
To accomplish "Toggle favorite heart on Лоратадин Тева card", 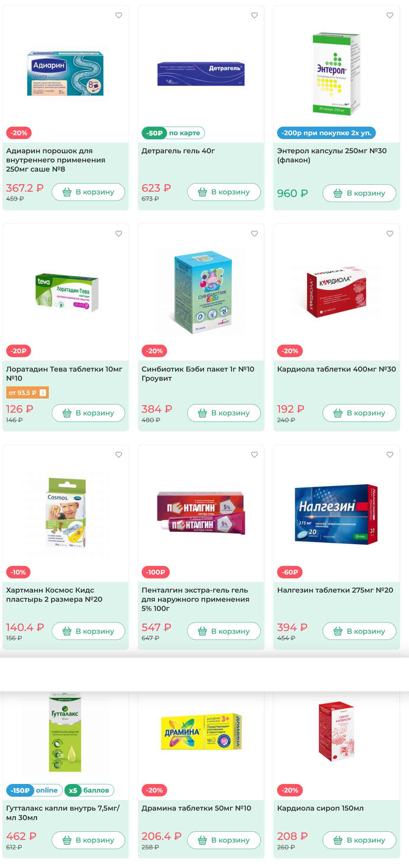I will tap(119, 233).
